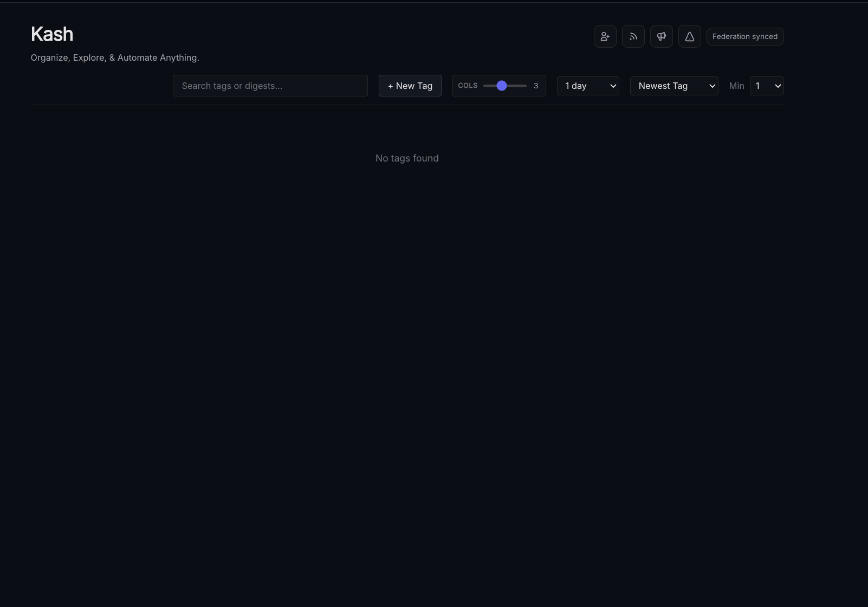Viewport: 868px width, 607px height.
Task: Click the Min label text
Action: 736,86
